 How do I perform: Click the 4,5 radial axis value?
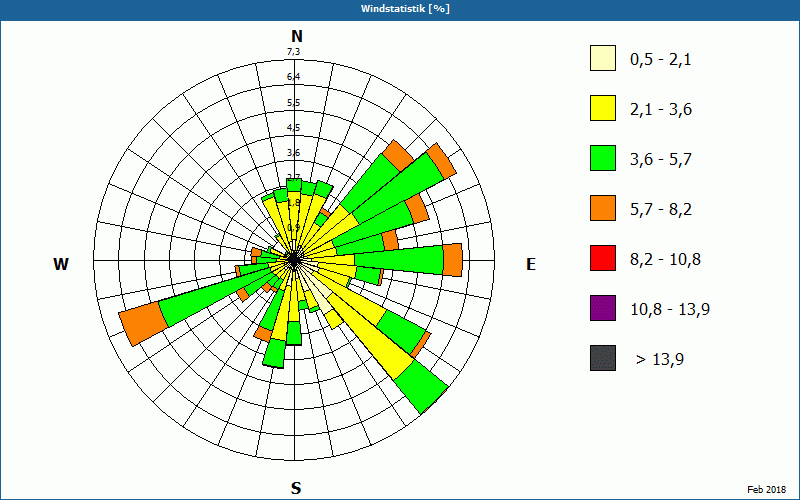tap(293, 128)
